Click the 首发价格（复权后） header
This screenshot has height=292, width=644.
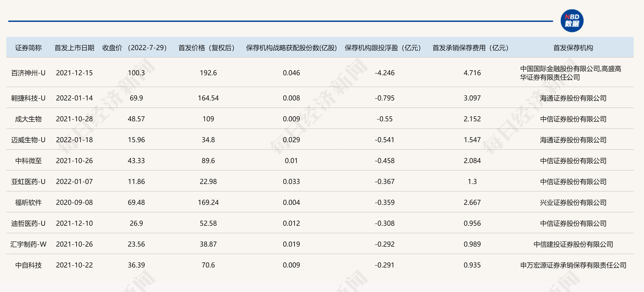coord(208,48)
